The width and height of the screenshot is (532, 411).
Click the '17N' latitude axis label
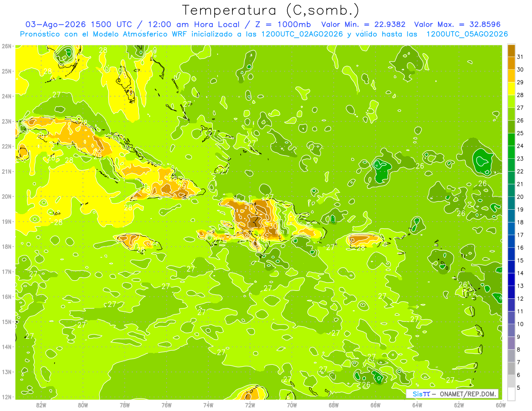6,271
